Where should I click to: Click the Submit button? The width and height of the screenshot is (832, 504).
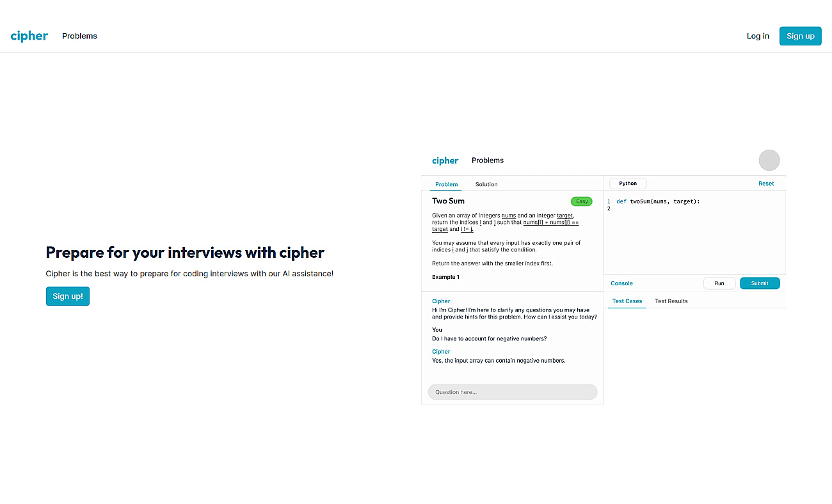point(760,283)
